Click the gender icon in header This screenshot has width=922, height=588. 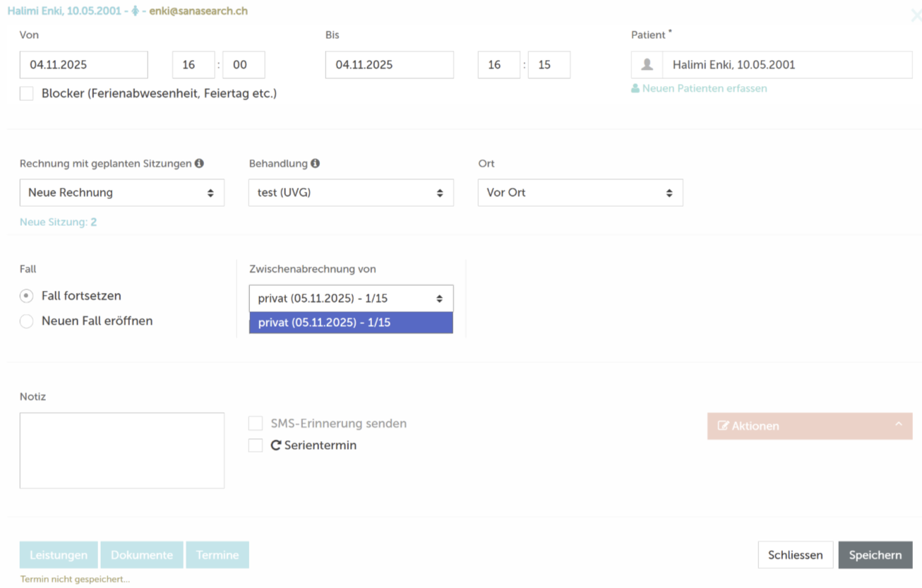click(136, 12)
